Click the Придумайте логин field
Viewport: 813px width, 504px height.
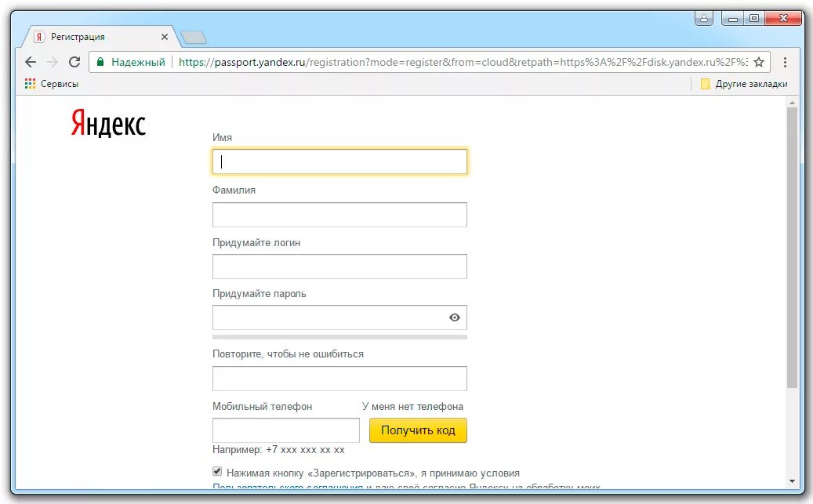pyautogui.click(x=339, y=267)
